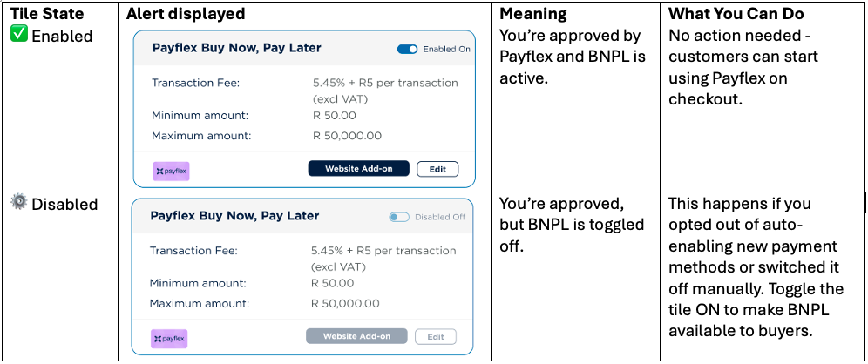Select the Alert displayed column header

186,14
